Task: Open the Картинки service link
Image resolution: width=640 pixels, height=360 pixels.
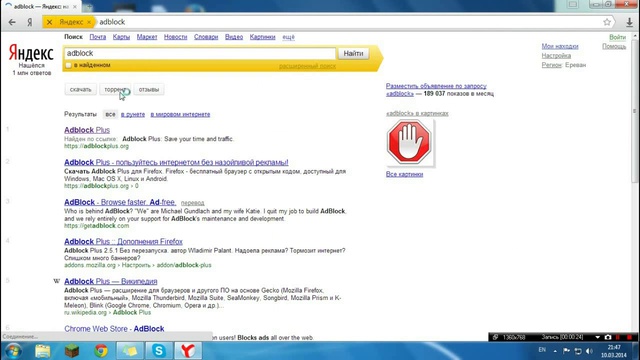Action: click(x=262, y=37)
